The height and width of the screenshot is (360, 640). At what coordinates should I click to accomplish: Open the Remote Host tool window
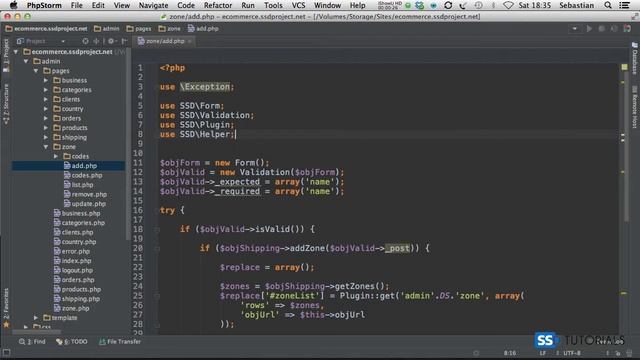pos(634,107)
